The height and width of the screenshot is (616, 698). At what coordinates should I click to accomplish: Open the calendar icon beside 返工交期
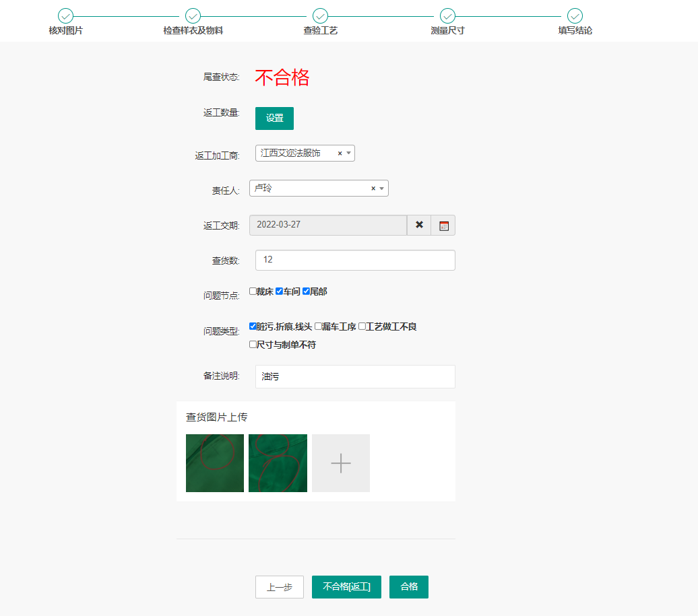tap(443, 225)
